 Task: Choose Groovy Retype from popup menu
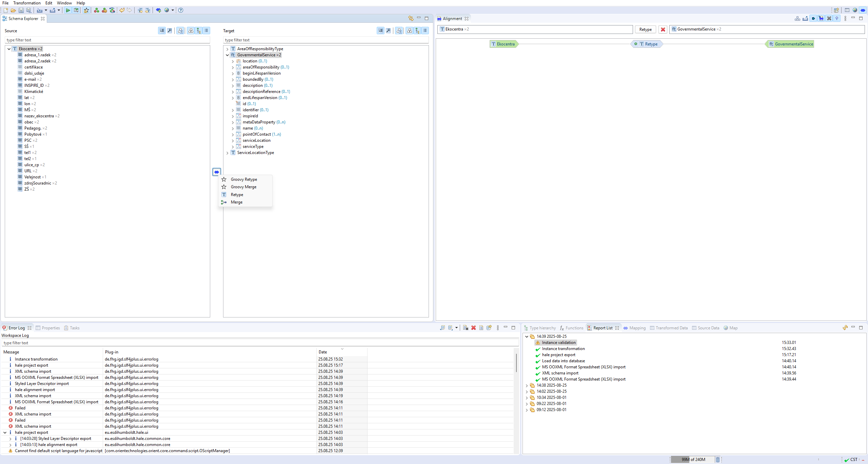pos(244,179)
